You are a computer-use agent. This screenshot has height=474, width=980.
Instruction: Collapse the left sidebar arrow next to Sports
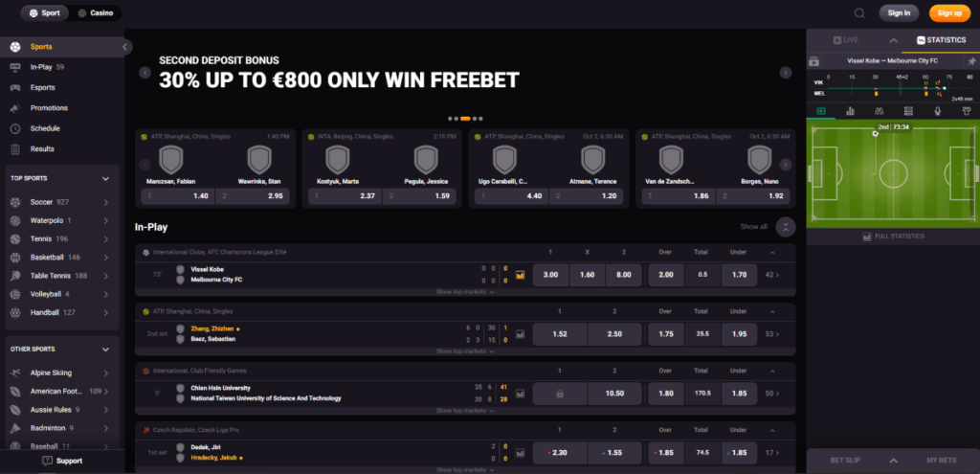[x=125, y=47]
